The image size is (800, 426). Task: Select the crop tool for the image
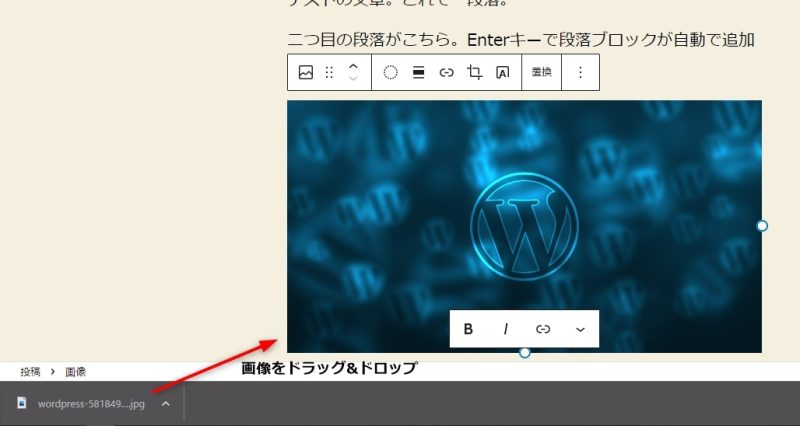pyautogui.click(x=475, y=73)
